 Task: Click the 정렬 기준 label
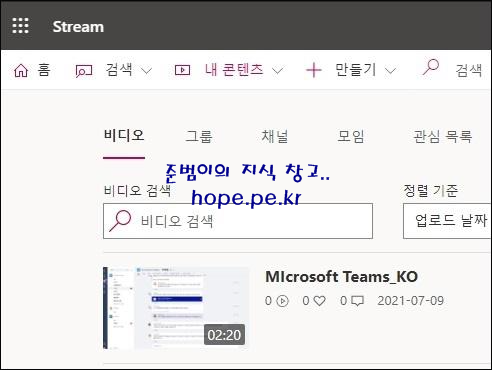431,191
